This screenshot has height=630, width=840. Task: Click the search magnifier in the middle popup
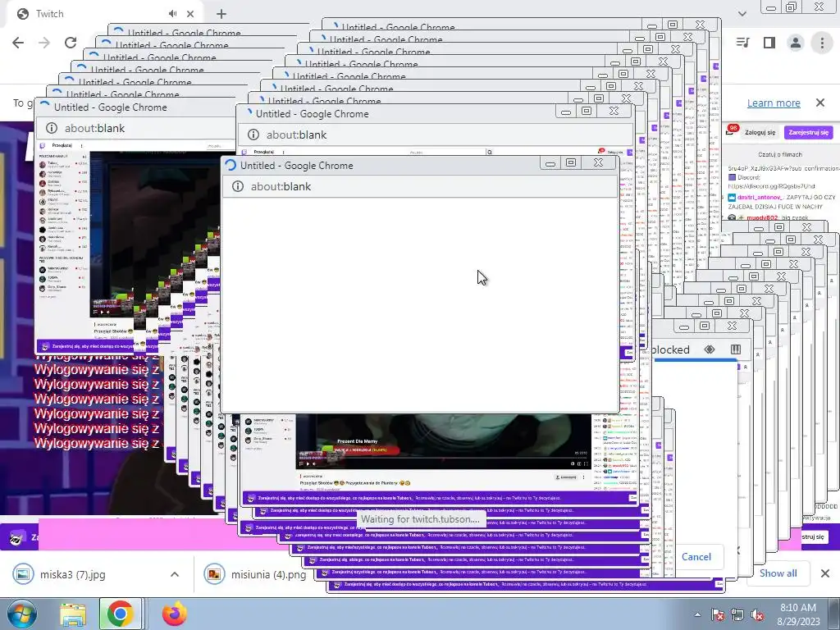(x=489, y=152)
